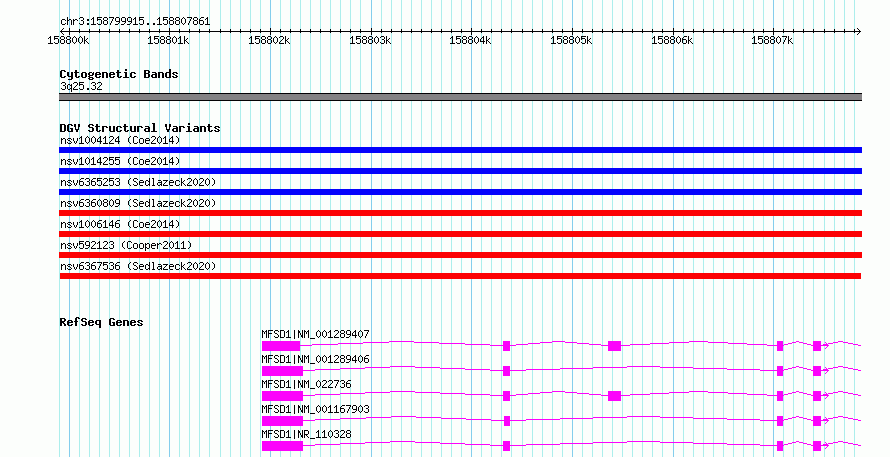Click the large first exon of NM_001289406

pos(282,371)
